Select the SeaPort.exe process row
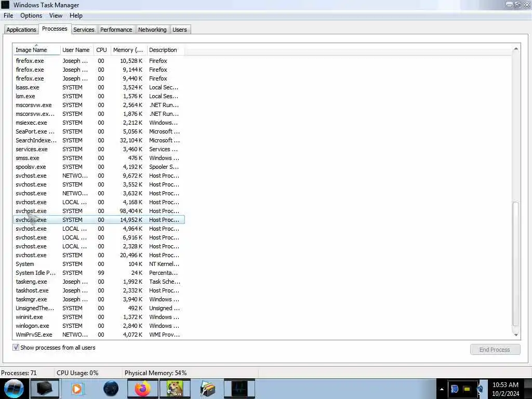 point(99,131)
